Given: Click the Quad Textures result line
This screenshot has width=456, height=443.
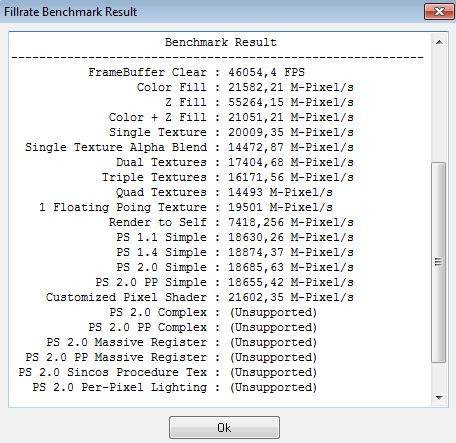Looking at the screenshot, I should click(x=224, y=192).
